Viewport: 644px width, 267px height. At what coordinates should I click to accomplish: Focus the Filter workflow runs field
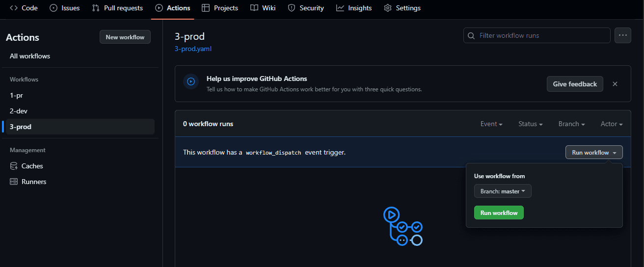point(537,35)
